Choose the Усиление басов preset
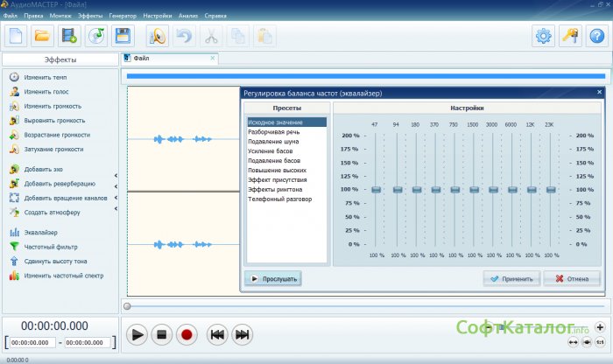The image size is (613, 364). pos(269,151)
